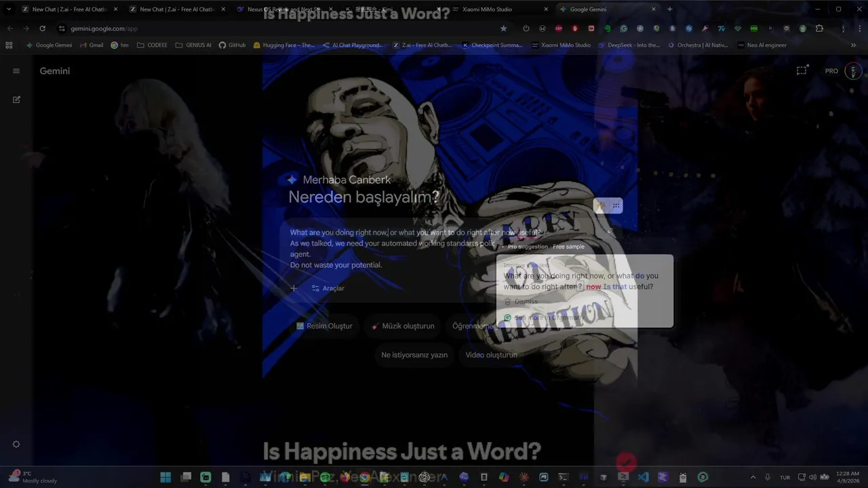Open the Google Gemini bookmark

[49, 45]
